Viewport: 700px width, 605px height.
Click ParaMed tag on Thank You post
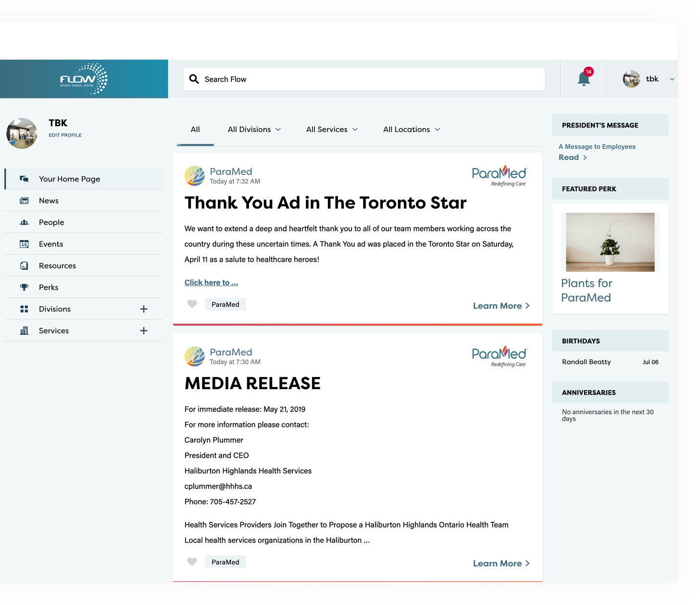pos(225,304)
